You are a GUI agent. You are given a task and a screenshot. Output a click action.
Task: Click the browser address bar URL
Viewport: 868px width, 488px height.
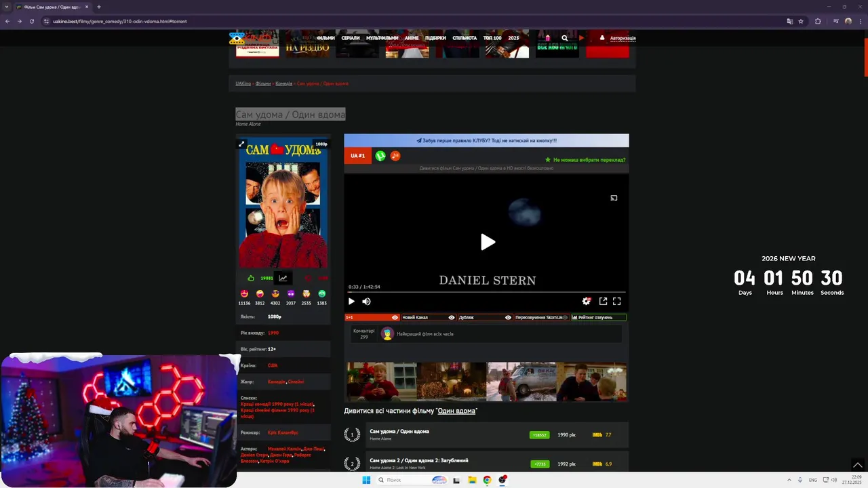tap(120, 21)
